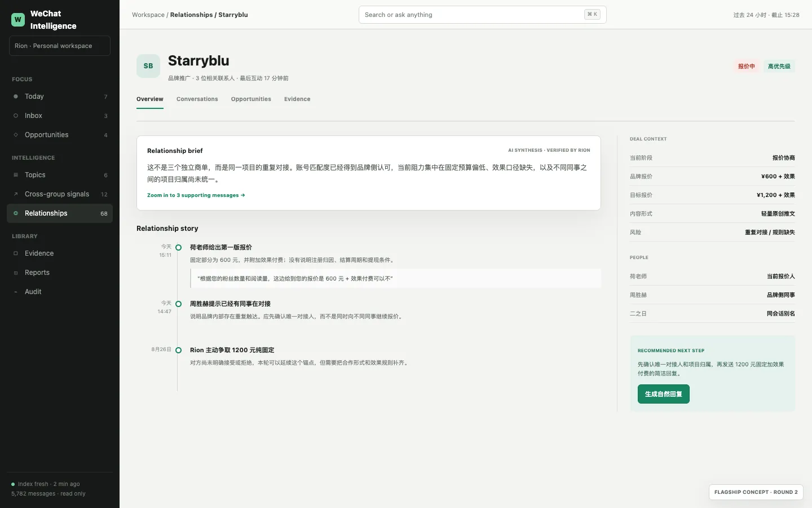The width and height of the screenshot is (812, 508).
Task: Click the 8月26日 timeline marker
Action: tap(178, 350)
